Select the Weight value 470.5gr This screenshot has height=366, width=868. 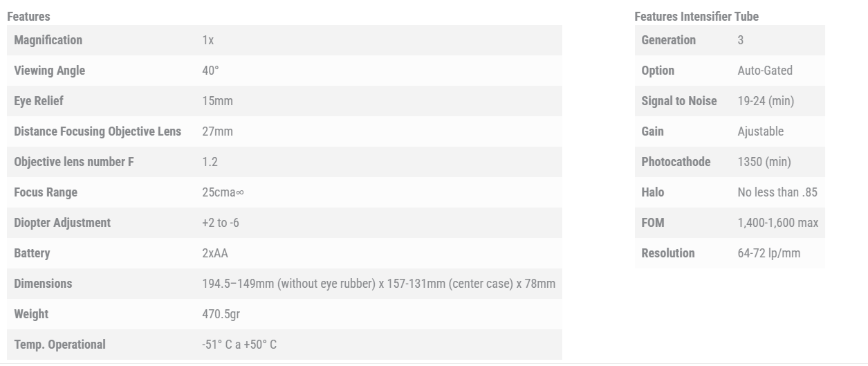221,314
